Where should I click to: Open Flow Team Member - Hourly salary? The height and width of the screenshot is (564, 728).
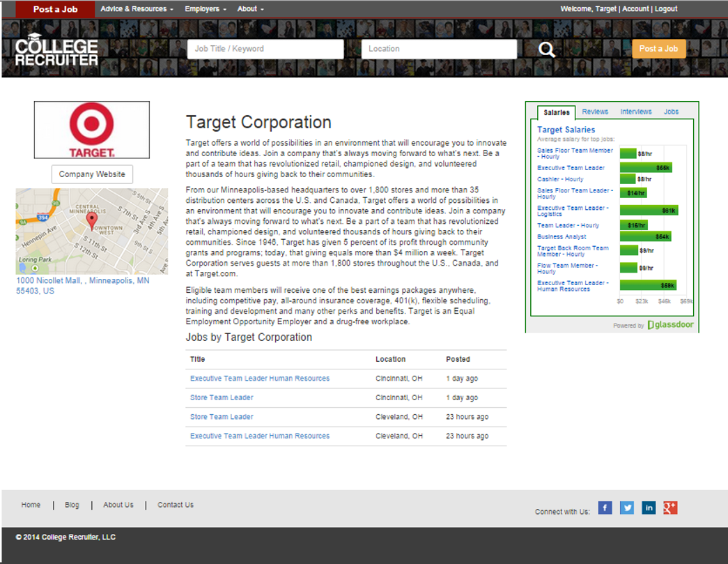click(567, 268)
